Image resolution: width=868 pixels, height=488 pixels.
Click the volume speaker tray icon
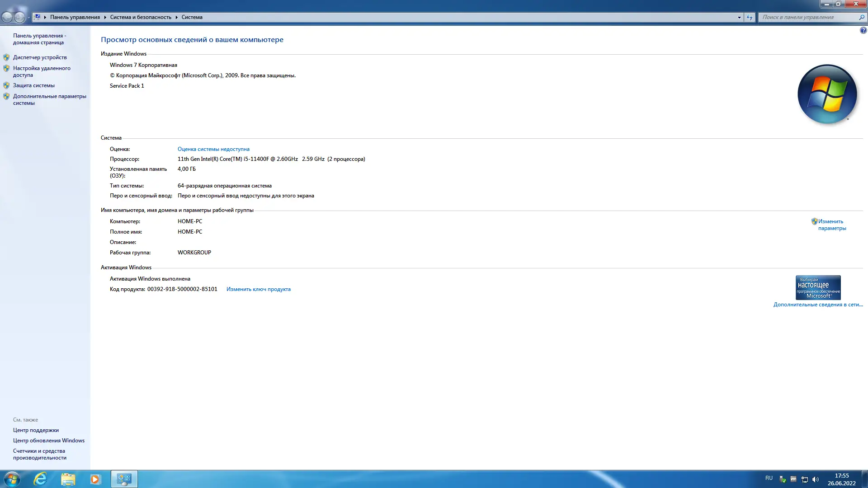(x=816, y=479)
